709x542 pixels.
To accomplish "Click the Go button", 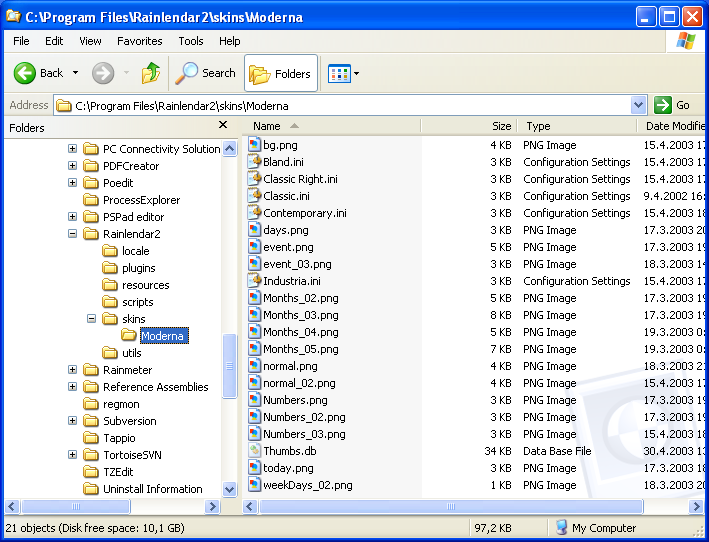I will 673,105.
